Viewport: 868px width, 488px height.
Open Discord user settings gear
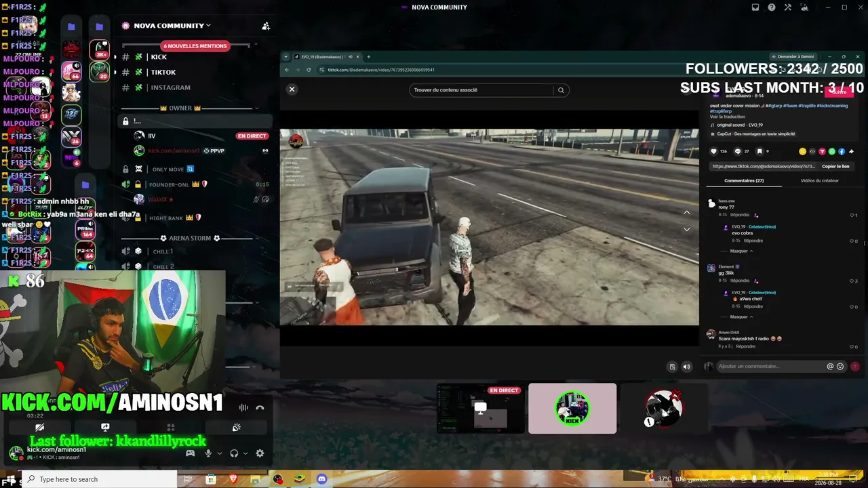coord(260,453)
